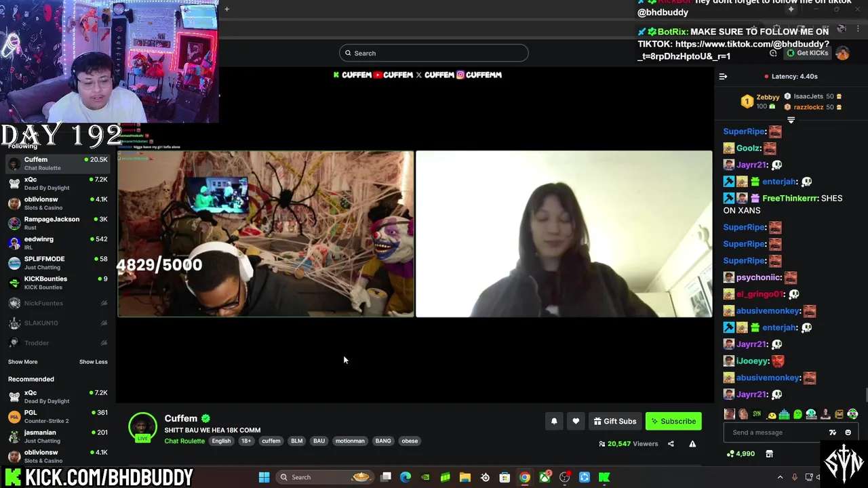Click the Windows taskbar Search box
The width and height of the screenshot is (868, 488).
pyautogui.click(x=325, y=477)
